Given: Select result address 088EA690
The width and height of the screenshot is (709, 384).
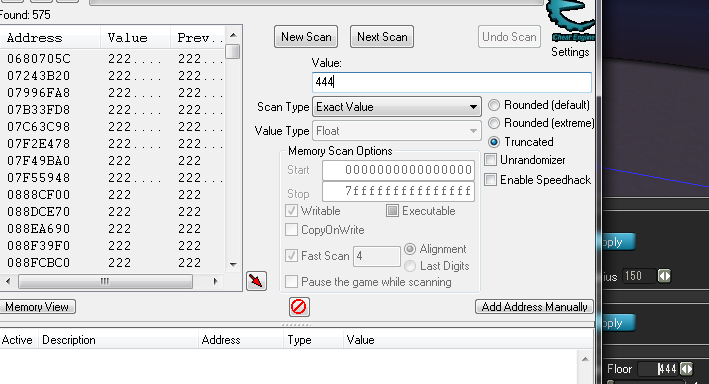Looking at the screenshot, I should (x=39, y=229).
